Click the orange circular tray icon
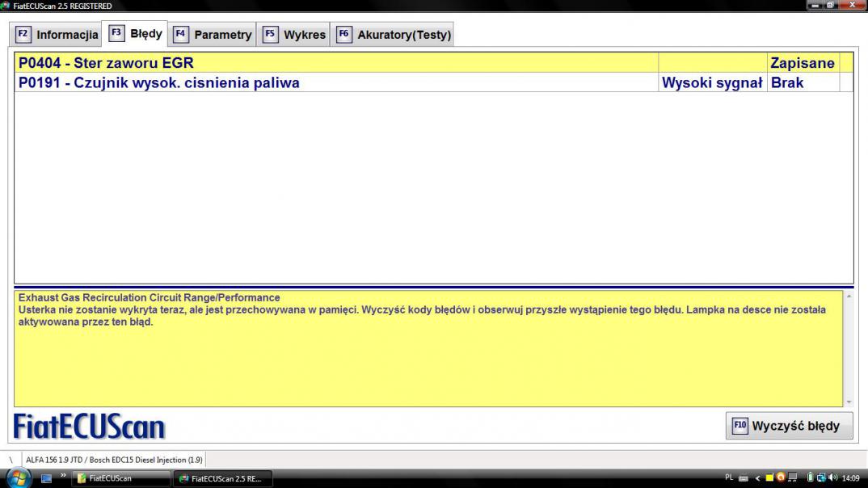This screenshot has width=868, height=488. tap(781, 477)
